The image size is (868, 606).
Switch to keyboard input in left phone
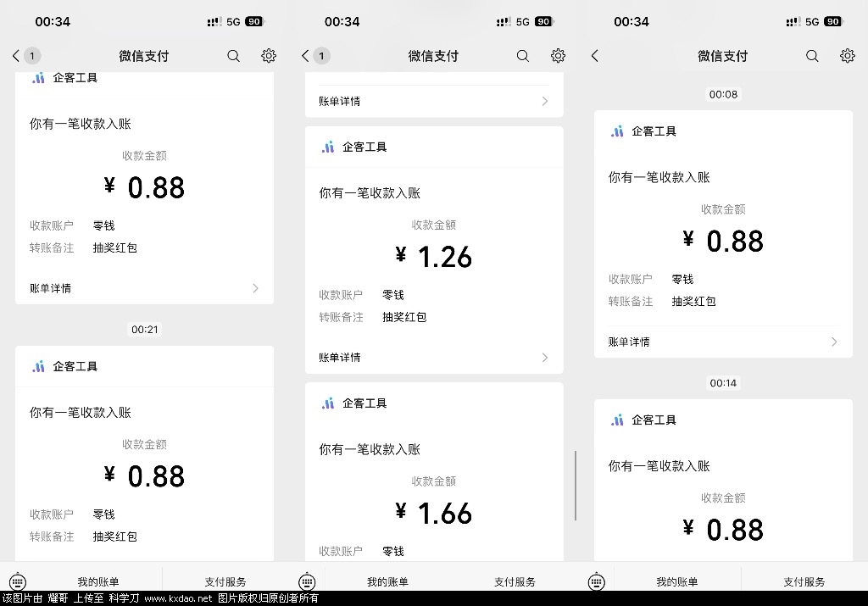pyautogui.click(x=18, y=581)
